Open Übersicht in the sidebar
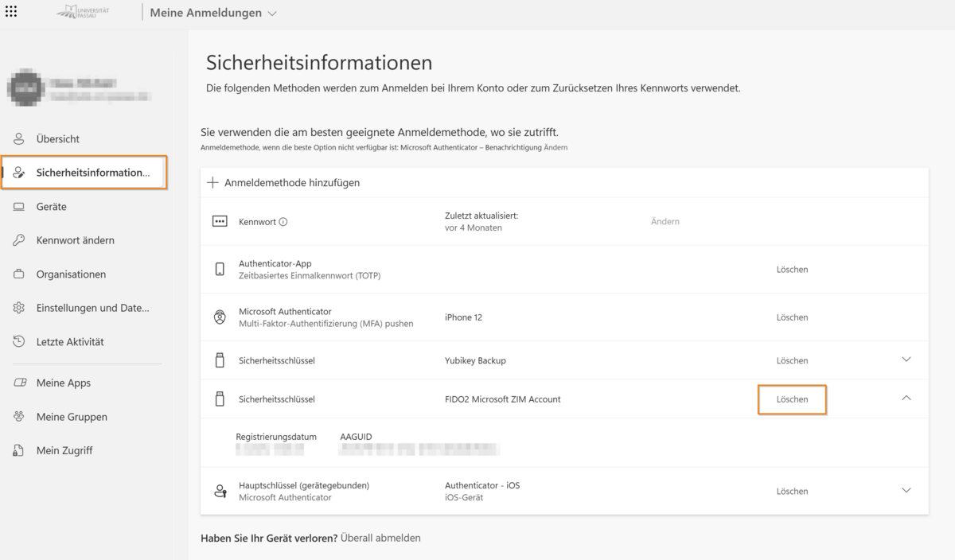 (57, 139)
